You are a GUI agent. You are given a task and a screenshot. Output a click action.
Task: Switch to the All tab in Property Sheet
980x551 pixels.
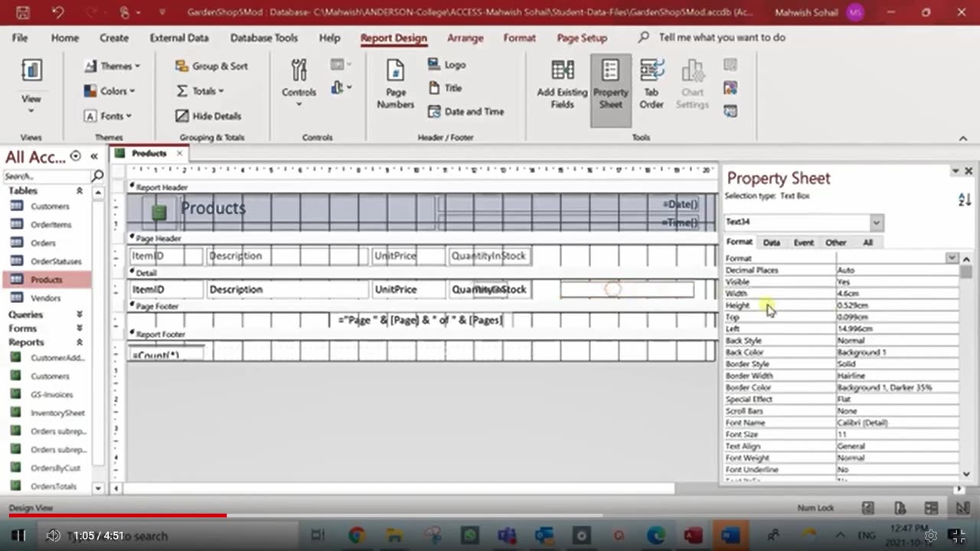867,243
